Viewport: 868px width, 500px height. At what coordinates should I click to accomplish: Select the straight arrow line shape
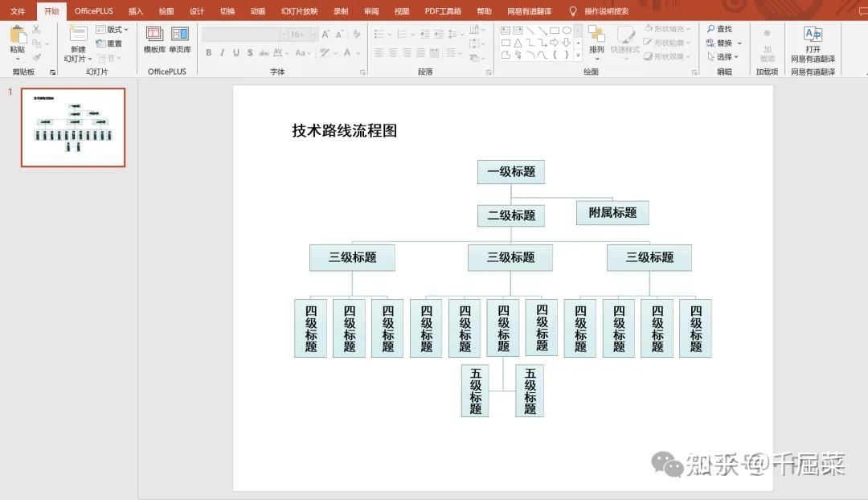(542, 31)
